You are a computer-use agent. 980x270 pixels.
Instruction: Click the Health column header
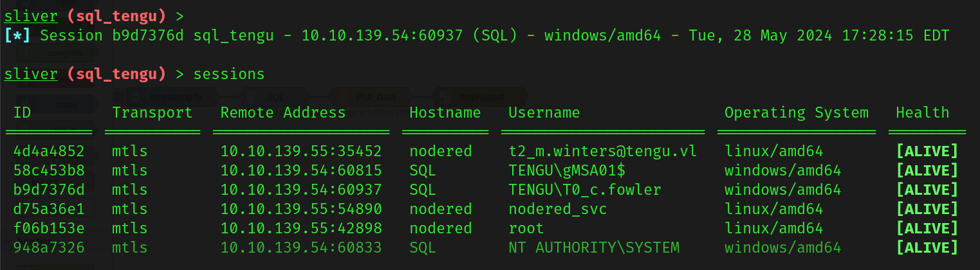point(922,113)
